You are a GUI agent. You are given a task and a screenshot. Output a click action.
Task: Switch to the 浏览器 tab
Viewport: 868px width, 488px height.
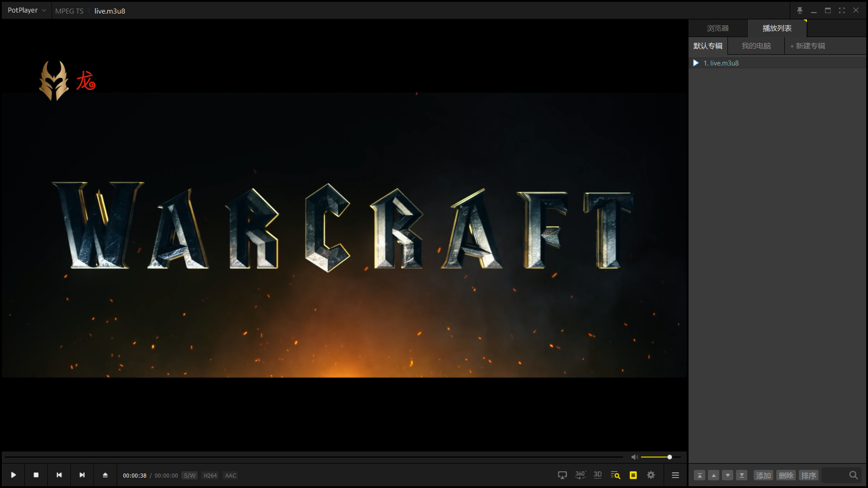[718, 28]
